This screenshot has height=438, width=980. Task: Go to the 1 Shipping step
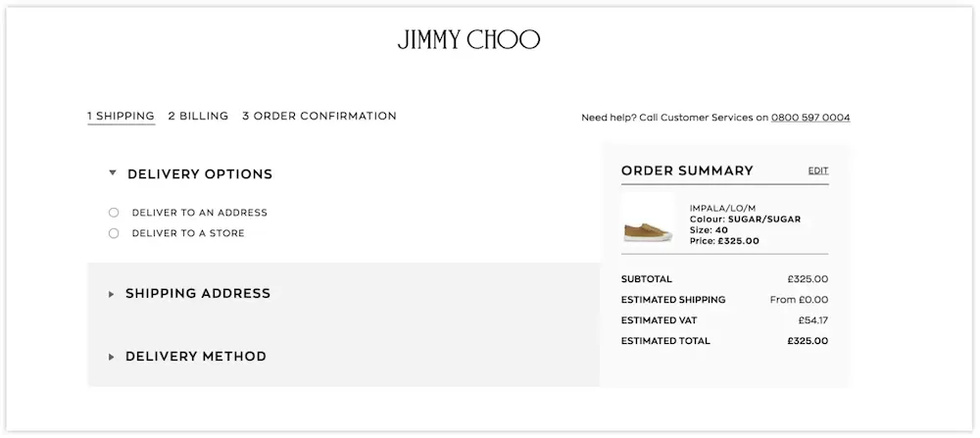tap(121, 117)
